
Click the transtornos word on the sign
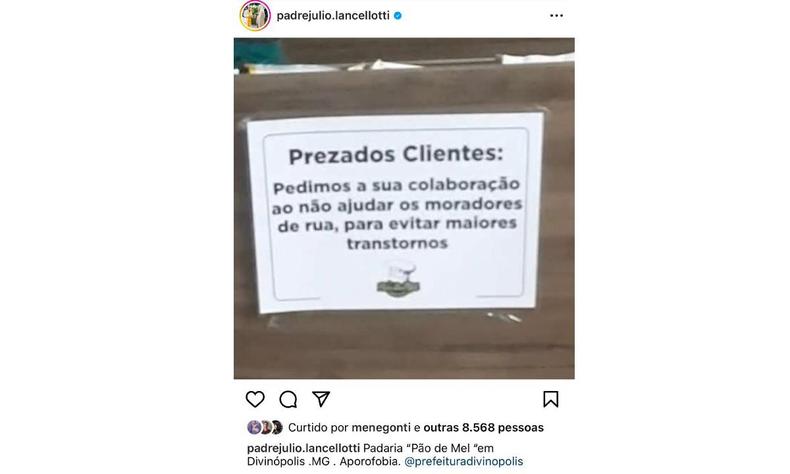397,243
